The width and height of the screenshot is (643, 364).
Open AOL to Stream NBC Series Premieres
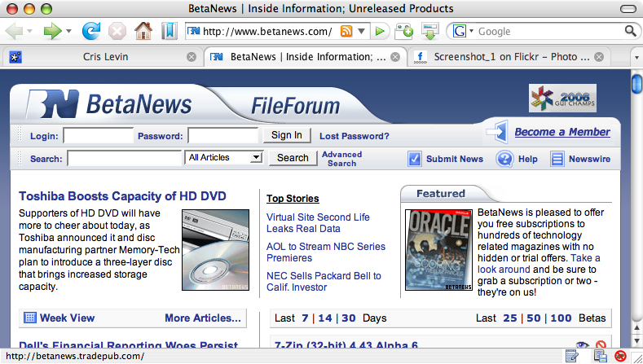326,252
